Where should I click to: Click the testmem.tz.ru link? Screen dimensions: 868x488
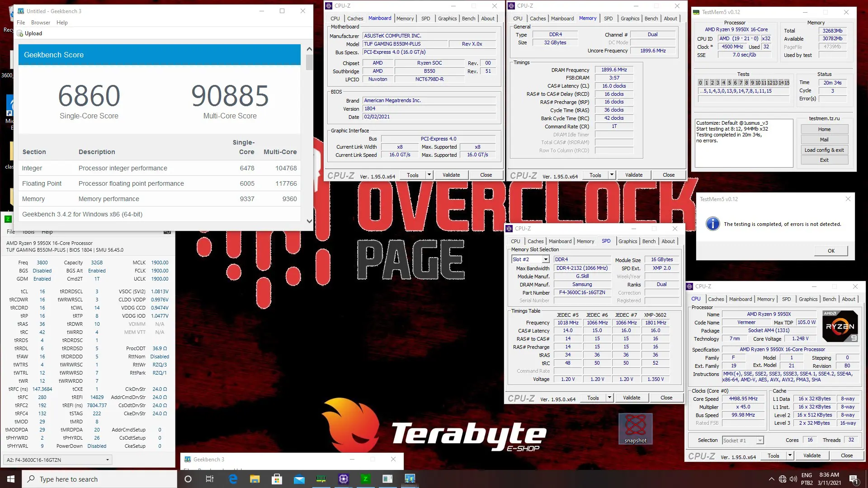pyautogui.click(x=824, y=118)
